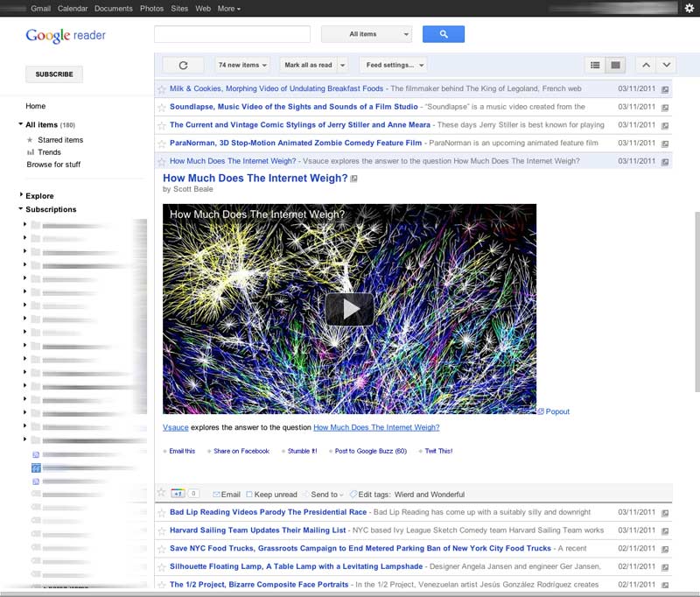
Task: Click the refresh feed icon
Action: click(183, 64)
